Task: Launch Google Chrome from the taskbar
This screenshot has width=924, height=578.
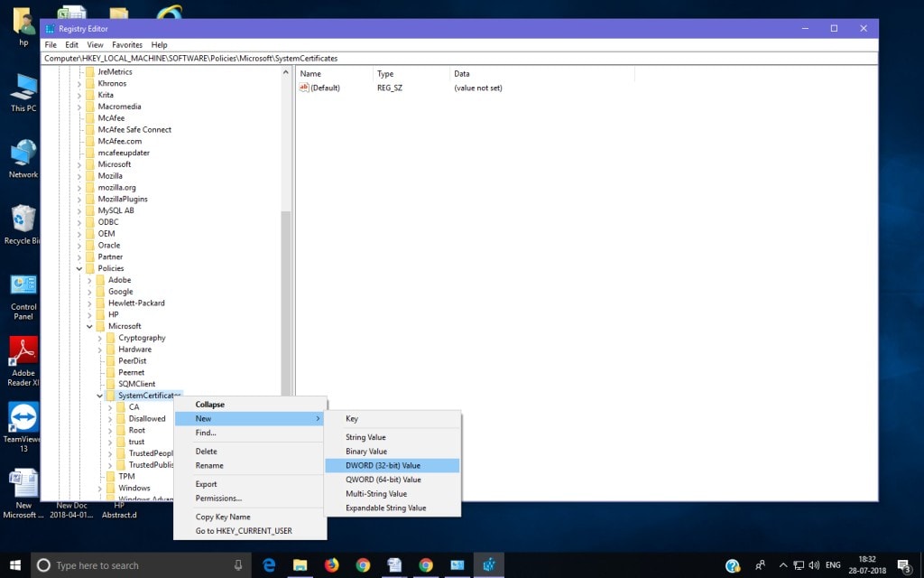Action: [x=363, y=565]
